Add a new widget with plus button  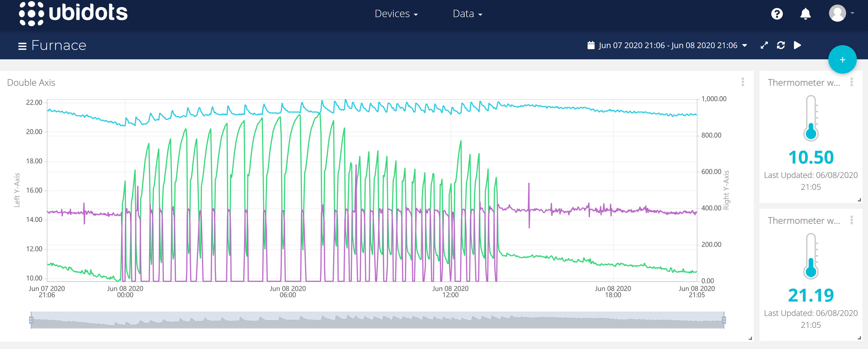click(842, 60)
